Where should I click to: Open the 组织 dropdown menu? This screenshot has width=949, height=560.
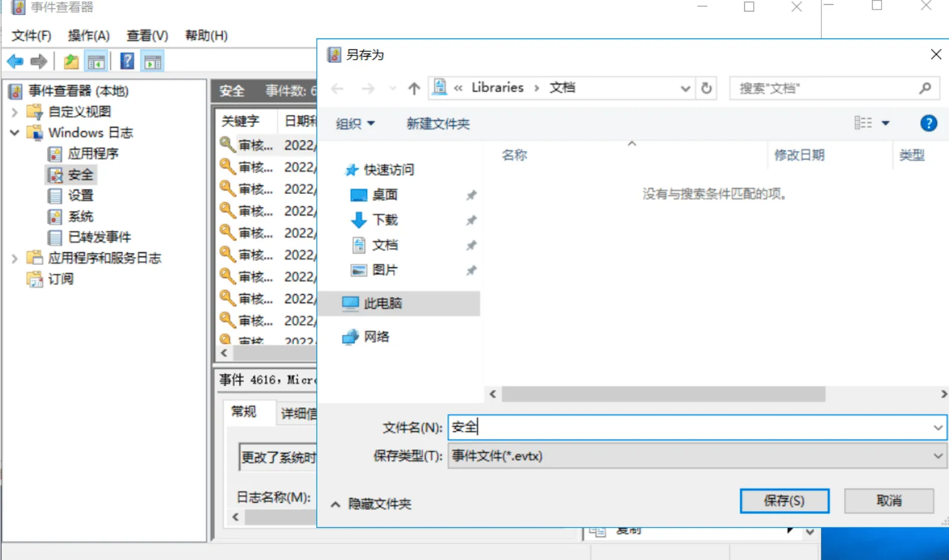[x=355, y=124]
